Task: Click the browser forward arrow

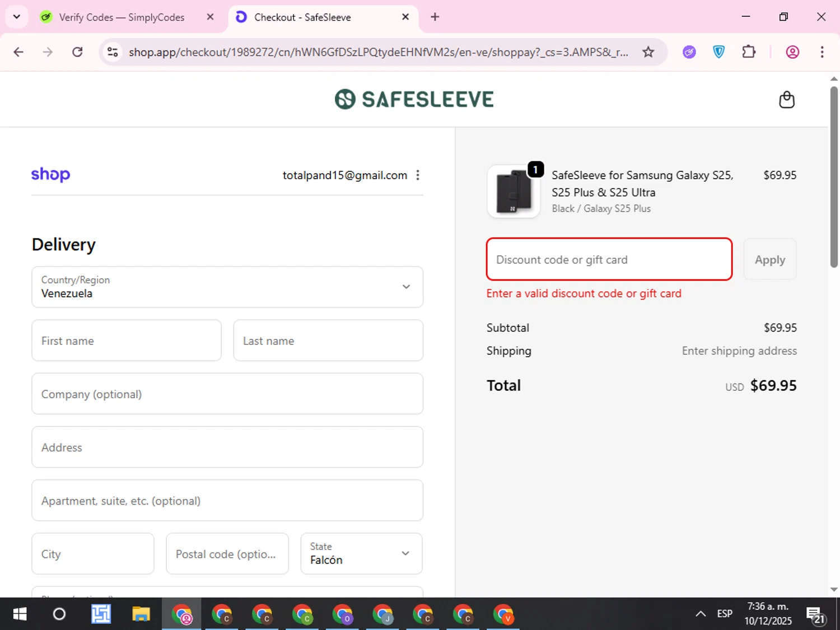Action: 48,52
